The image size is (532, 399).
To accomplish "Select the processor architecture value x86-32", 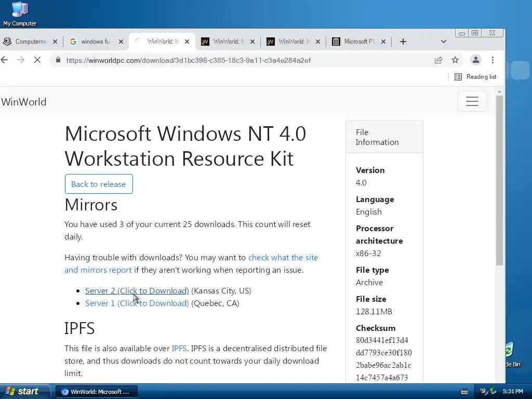I will (368, 254).
